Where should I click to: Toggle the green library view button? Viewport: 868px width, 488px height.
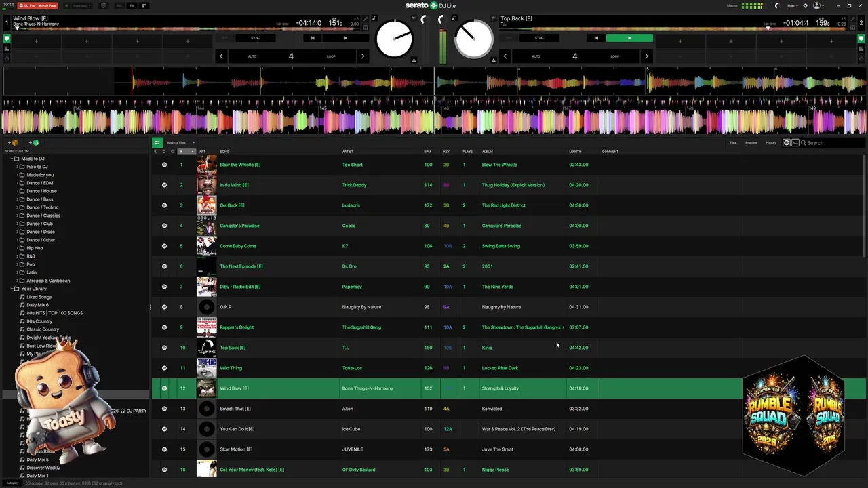coord(157,142)
